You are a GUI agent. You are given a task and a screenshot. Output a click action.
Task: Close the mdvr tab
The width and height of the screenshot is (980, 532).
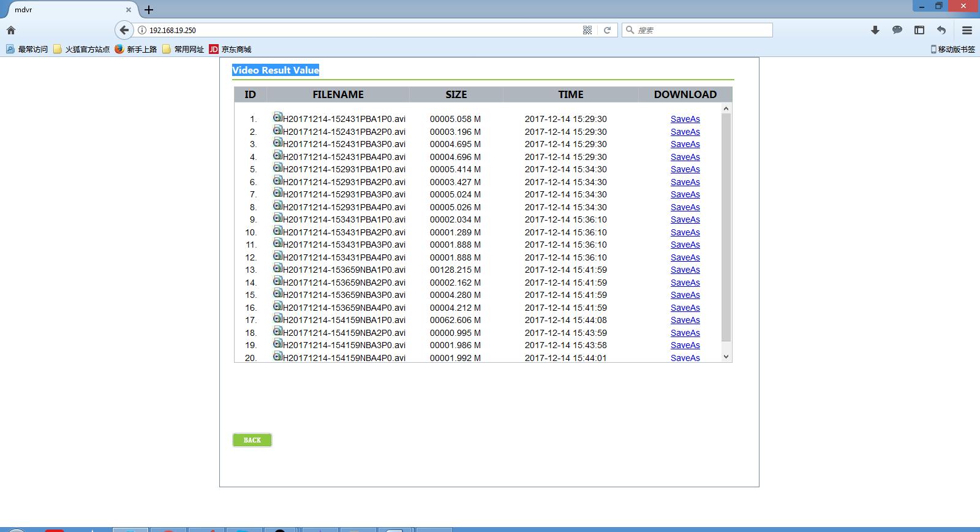129,10
